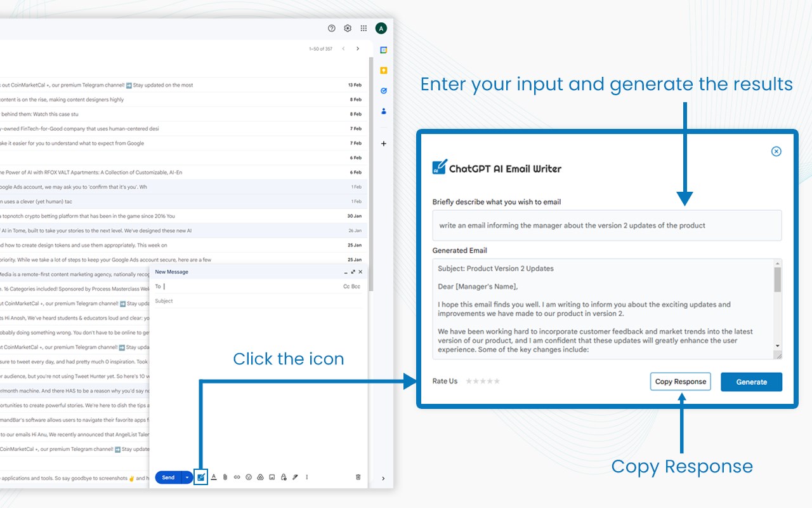Screen dimensions: 812x508
Task: Add Cc recipients
Action: point(346,286)
